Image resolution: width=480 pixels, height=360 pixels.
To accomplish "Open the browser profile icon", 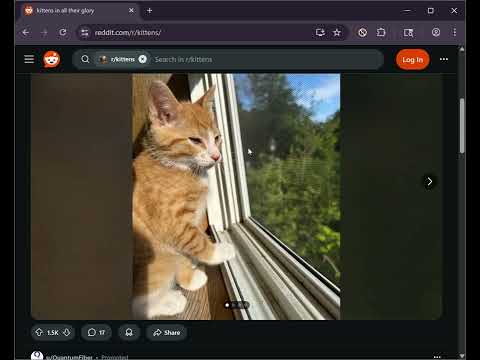I will 436,32.
